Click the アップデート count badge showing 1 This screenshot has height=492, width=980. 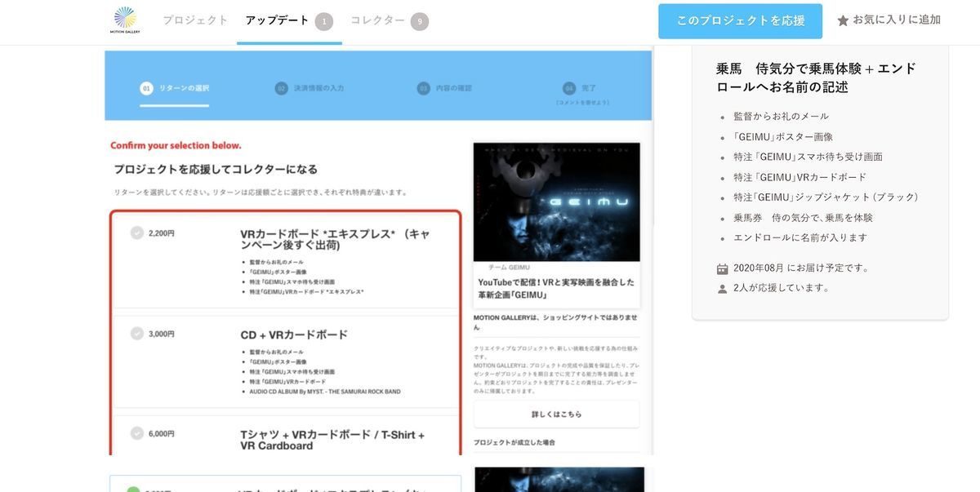(324, 21)
